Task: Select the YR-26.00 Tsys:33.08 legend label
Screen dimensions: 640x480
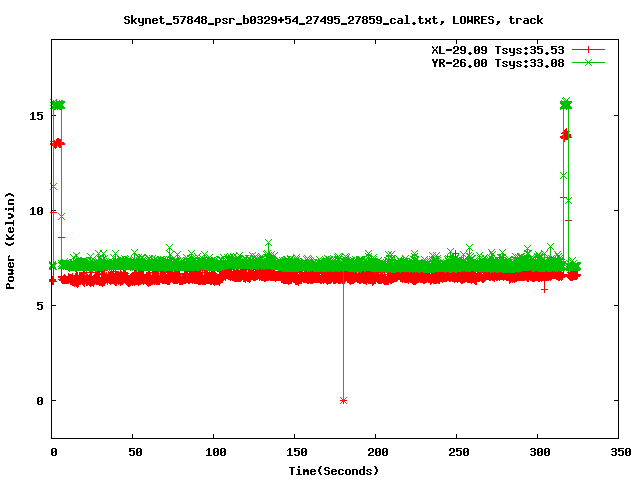Action: [x=498, y=63]
